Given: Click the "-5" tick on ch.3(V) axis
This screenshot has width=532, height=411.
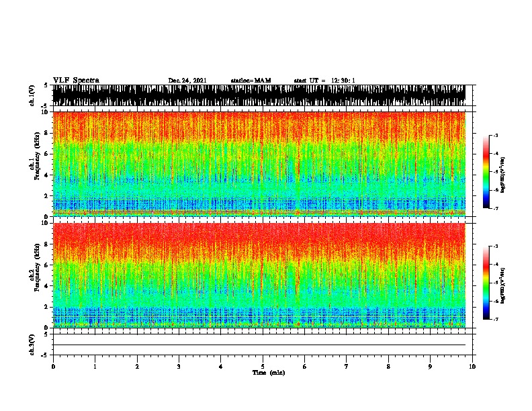Looking at the screenshot, I should click(45, 355).
